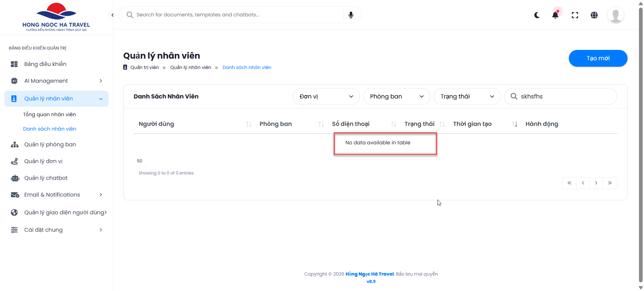Click the Tạo mới button
Viewport: 644px width, 291px height.
pyautogui.click(x=598, y=58)
